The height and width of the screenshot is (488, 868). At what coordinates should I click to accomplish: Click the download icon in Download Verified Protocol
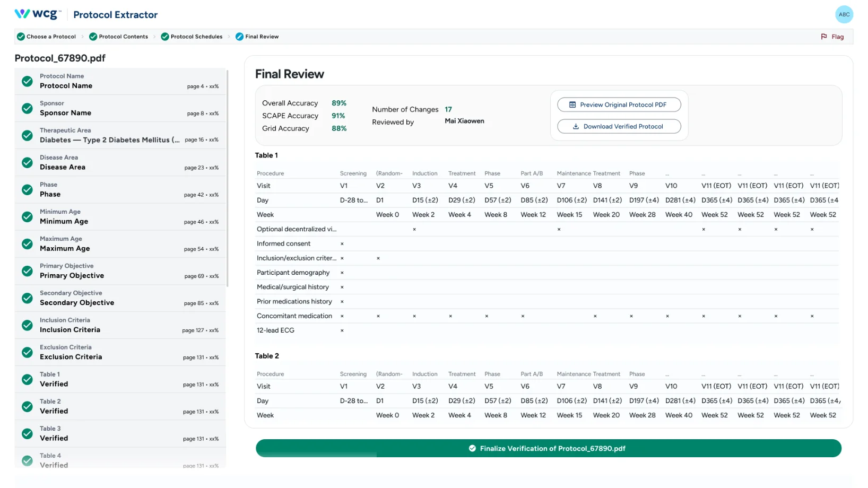(577, 126)
